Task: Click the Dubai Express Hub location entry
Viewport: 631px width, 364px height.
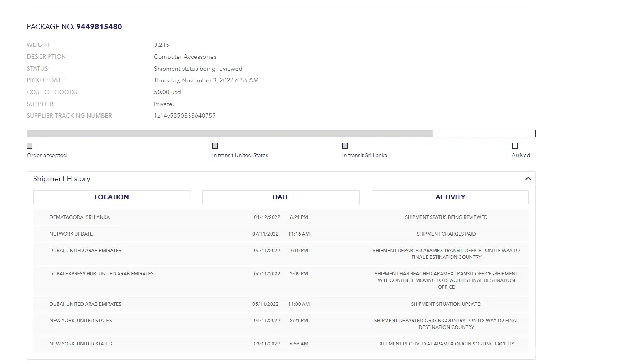Action: tap(101, 274)
